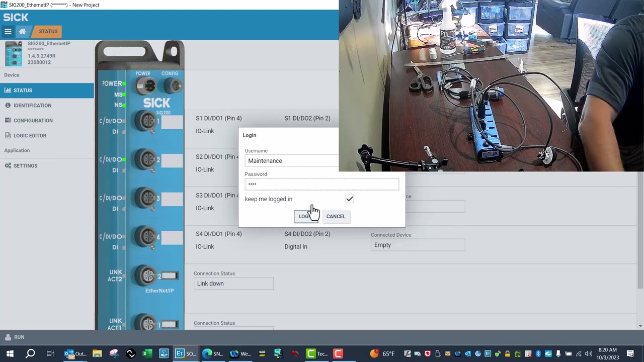The width and height of the screenshot is (644, 362).
Task: Open the Windows Start menu
Action: point(10,353)
